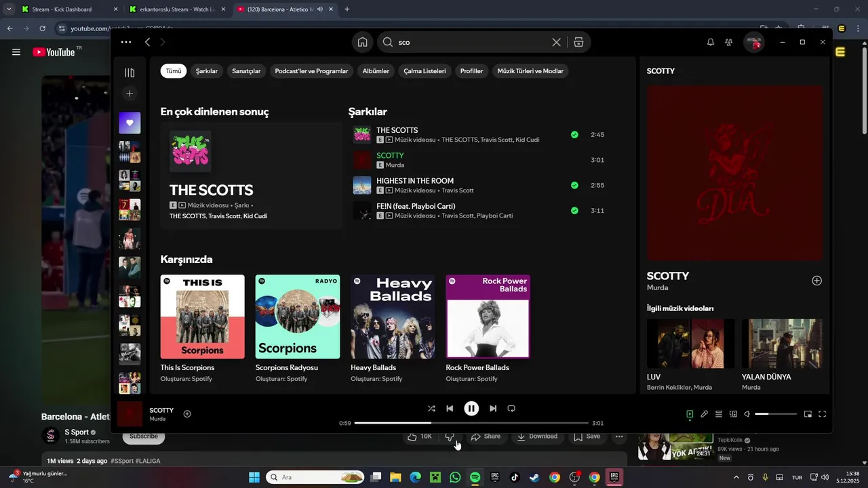Go back in Spotify navigation
Image resolution: width=868 pixels, height=488 pixels.
pyautogui.click(x=148, y=42)
